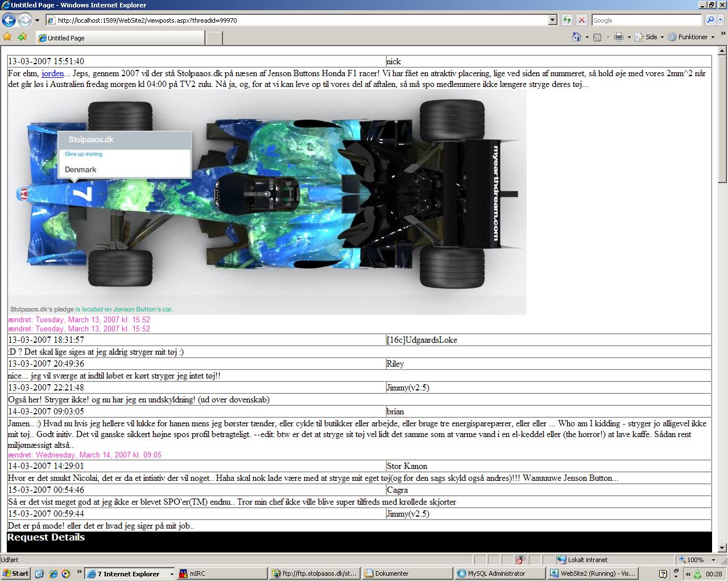Click timestamp '14-03-2007 09:03:05'
This screenshot has height=582, width=728.
click(46, 411)
